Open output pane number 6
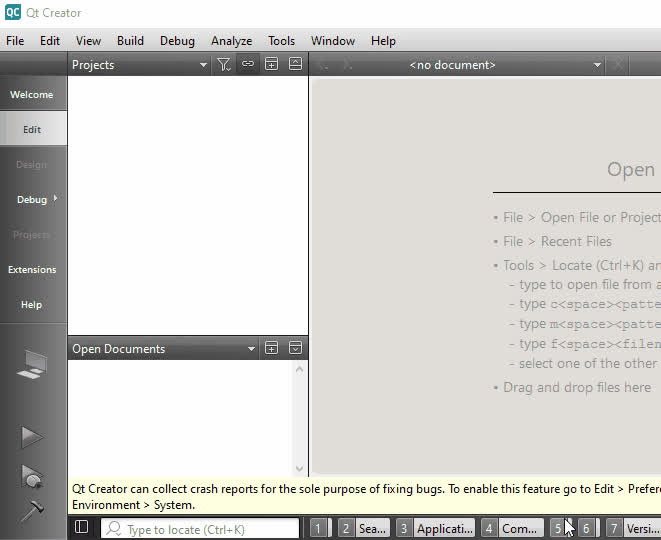 coord(589,528)
